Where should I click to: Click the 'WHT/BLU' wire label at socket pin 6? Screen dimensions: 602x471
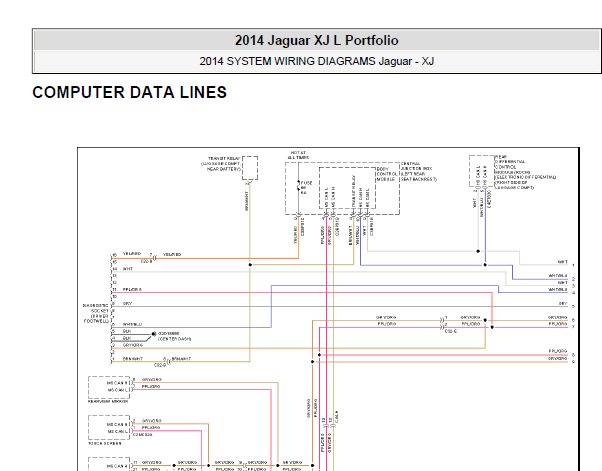132,324
